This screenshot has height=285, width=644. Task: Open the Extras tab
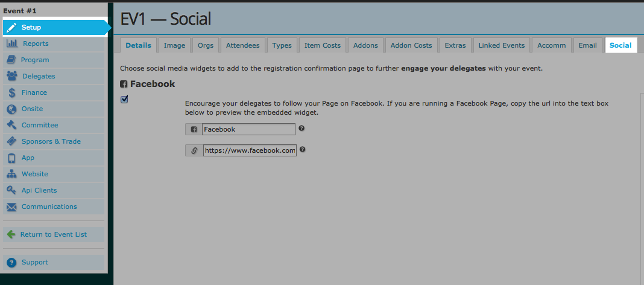point(455,45)
